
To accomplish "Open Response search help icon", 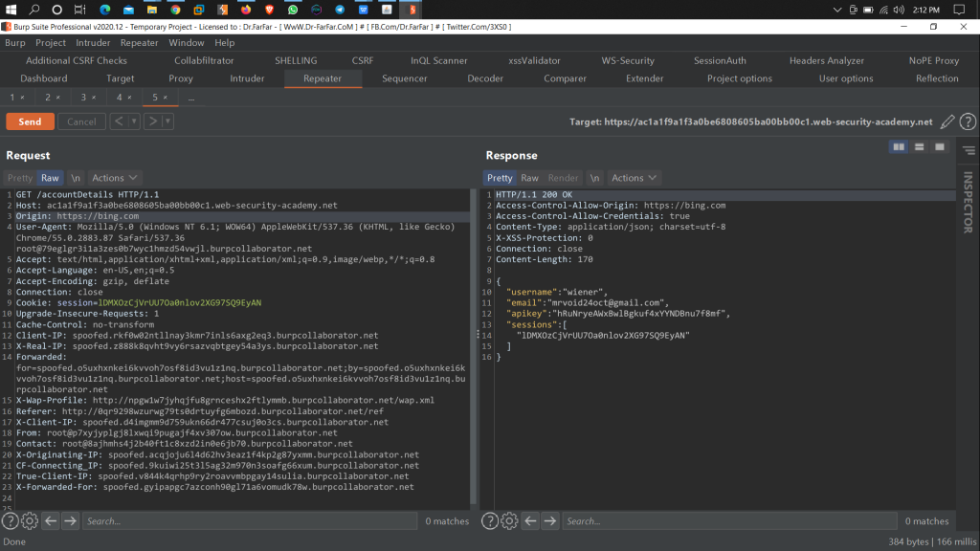I will 490,521.
